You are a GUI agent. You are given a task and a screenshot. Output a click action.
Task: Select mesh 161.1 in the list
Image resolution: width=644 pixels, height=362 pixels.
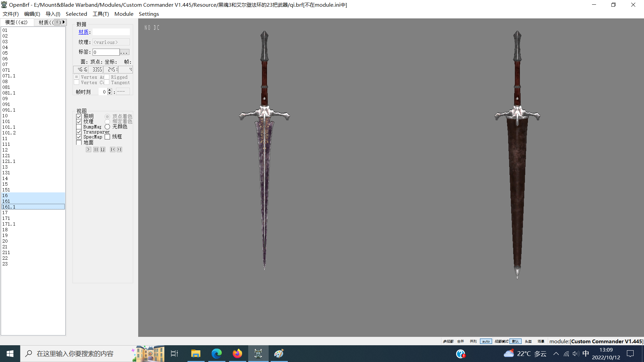click(33, 207)
